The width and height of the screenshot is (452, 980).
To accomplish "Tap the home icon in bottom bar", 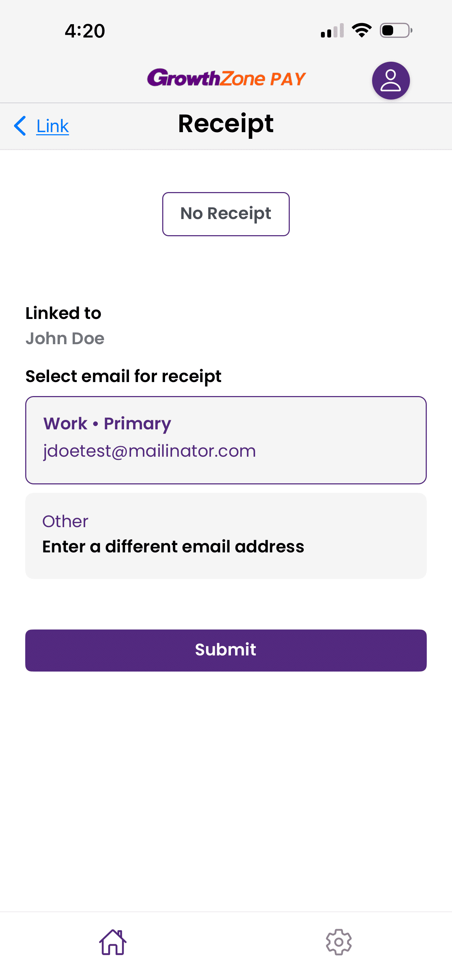I will tap(112, 942).
